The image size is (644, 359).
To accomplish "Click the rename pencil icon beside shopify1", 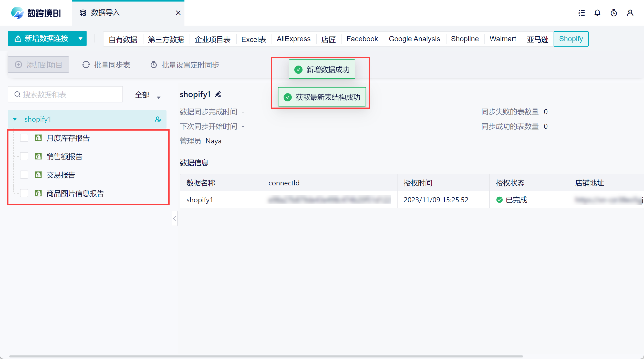I will 218,94.
